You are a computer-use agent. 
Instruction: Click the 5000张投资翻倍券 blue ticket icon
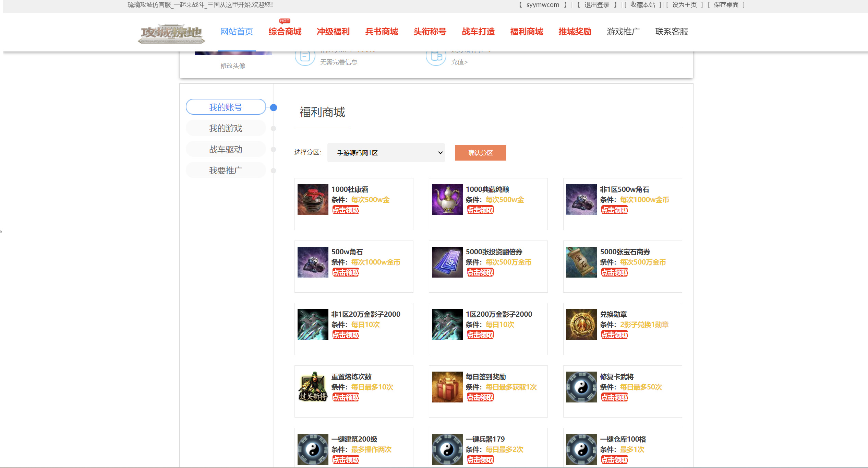coord(447,262)
